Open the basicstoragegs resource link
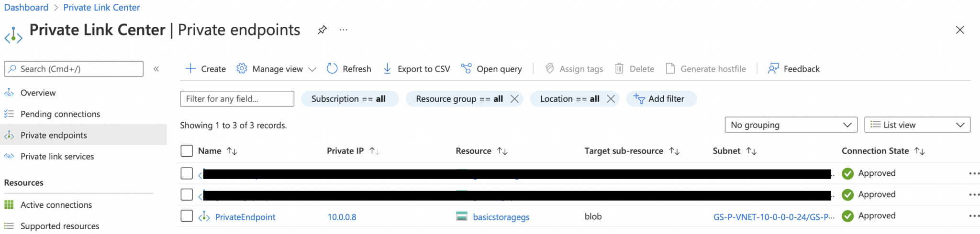The height and width of the screenshot is (234, 980). [501, 217]
